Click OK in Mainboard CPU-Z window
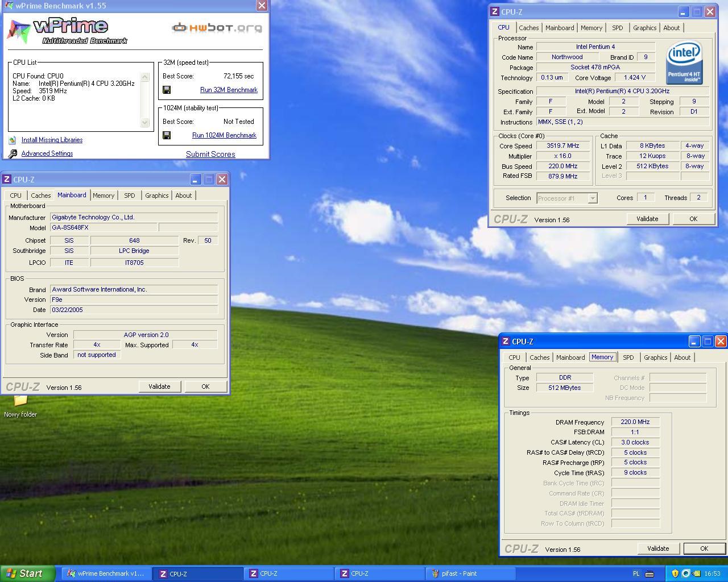This screenshot has height=582, width=728. click(x=205, y=386)
